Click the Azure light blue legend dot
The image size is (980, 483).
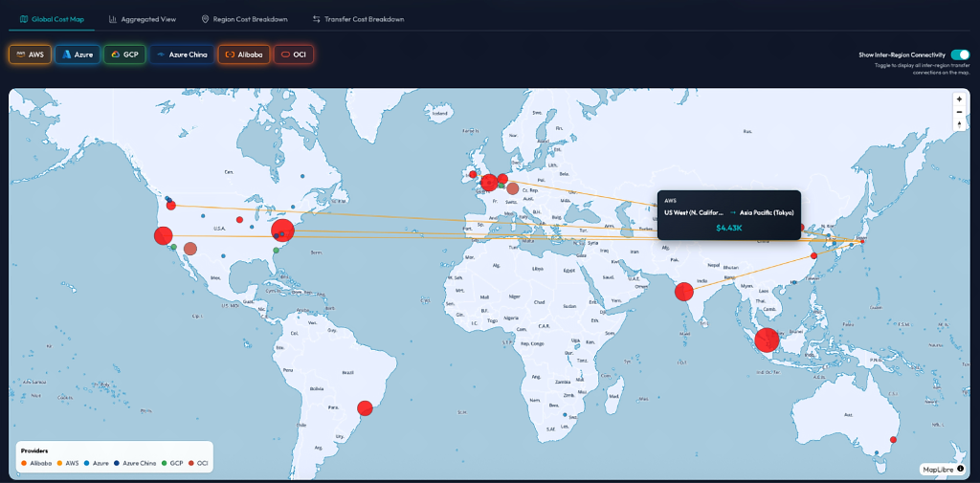pyautogui.click(x=85, y=464)
